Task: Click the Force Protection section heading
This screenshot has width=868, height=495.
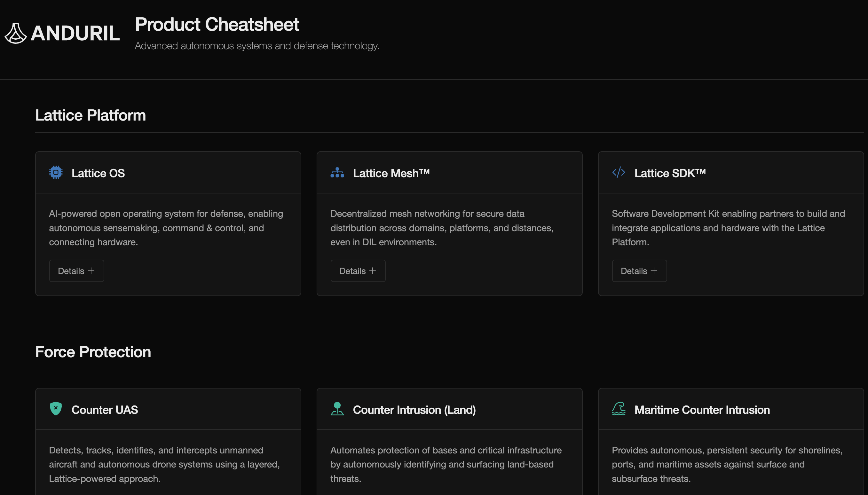Action: (93, 352)
